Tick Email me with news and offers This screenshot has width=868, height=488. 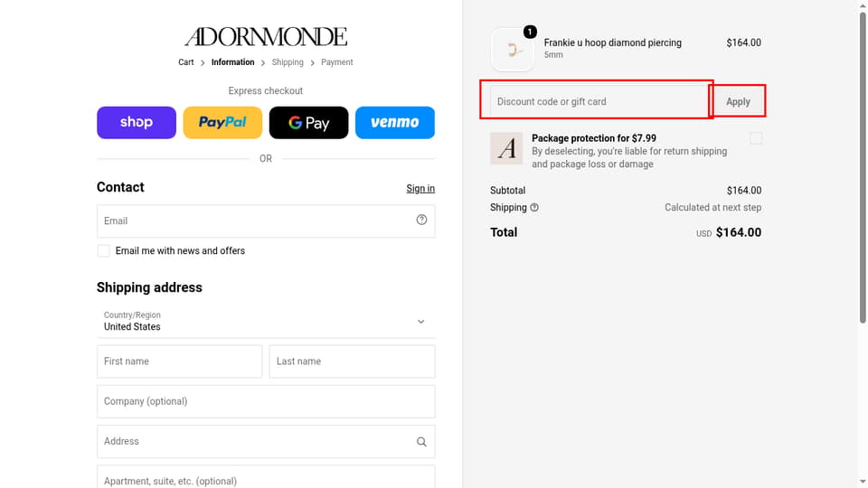[103, 250]
